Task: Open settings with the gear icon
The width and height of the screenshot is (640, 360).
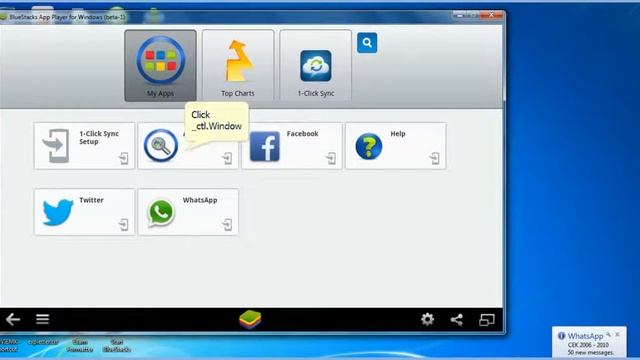Action: (x=427, y=319)
